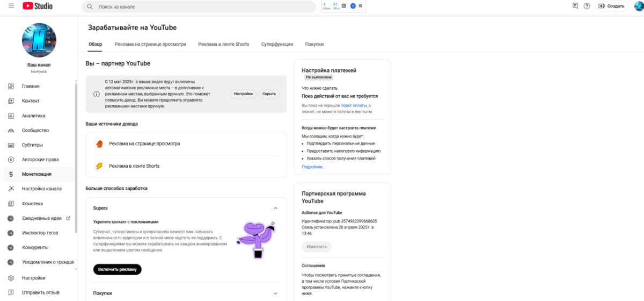The height and width of the screenshot is (301, 644).
Task: Open Контент in the sidebar
Action: (x=39, y=101)
